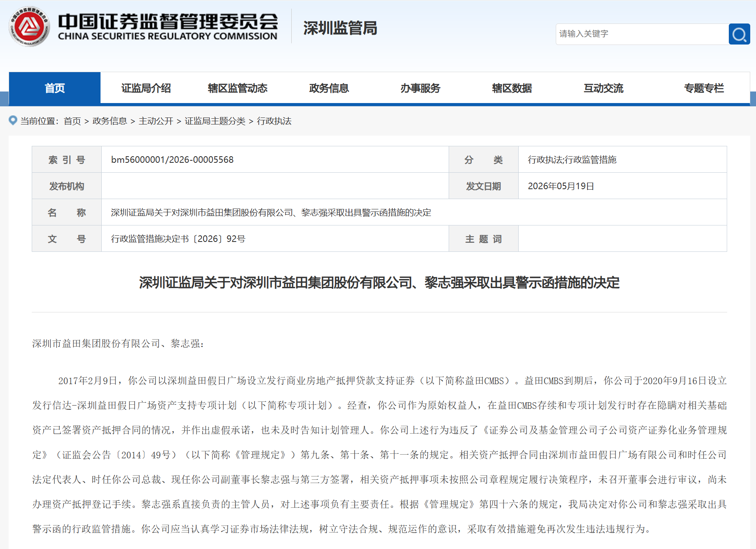Viewport: 756px width, 549px height.
Task: Click the last paragraph line starting 警示函的行政监管措施
Action: (x=342, y=529)
